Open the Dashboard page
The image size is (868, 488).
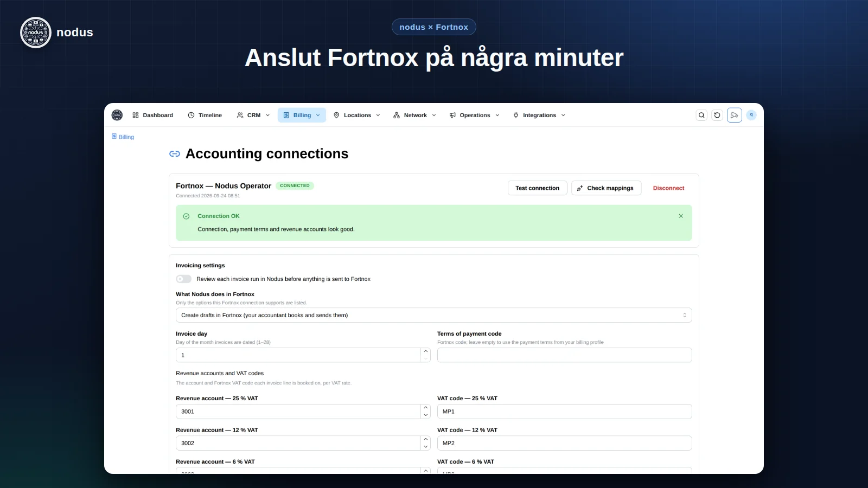153,115
